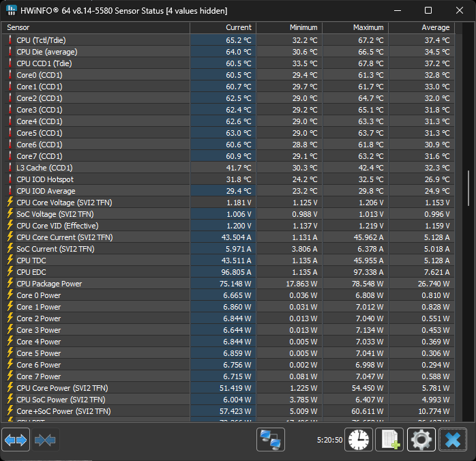Click the Current column header

[x=223, y=27]
